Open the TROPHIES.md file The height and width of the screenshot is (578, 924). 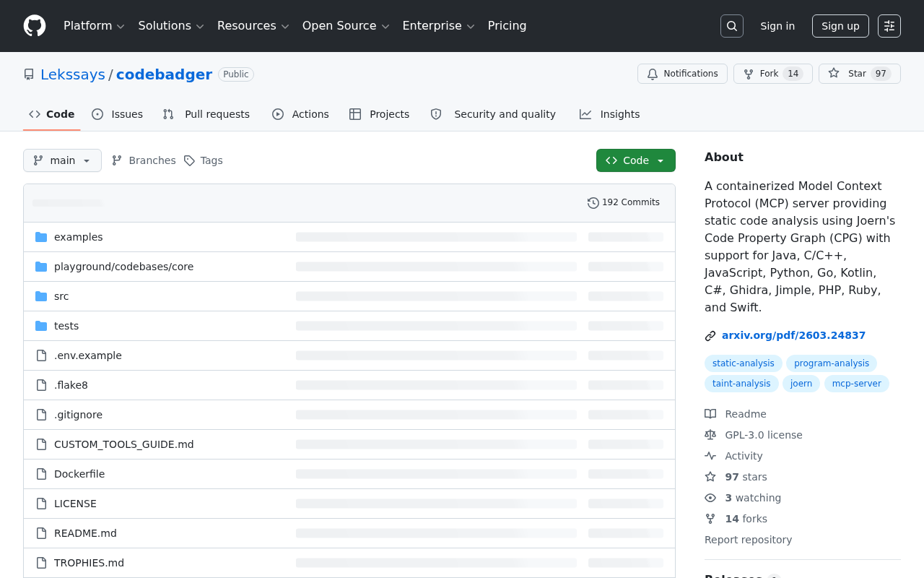pos(89,563)
